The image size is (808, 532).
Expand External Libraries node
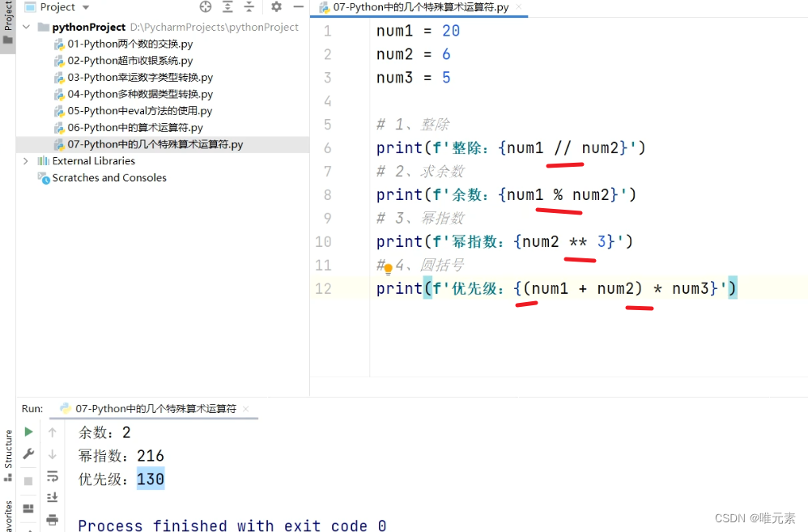coord(26,161)
